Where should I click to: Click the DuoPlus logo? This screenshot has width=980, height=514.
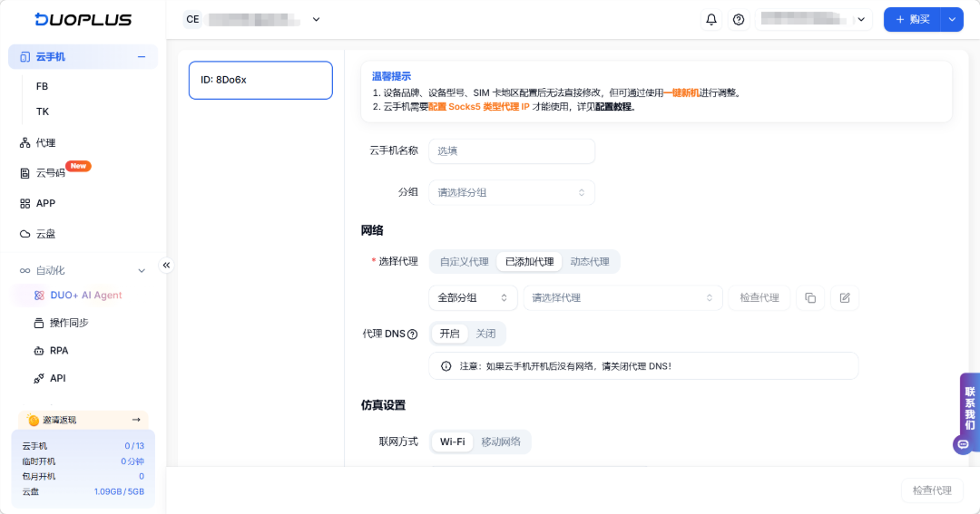[x=83, y=19]
